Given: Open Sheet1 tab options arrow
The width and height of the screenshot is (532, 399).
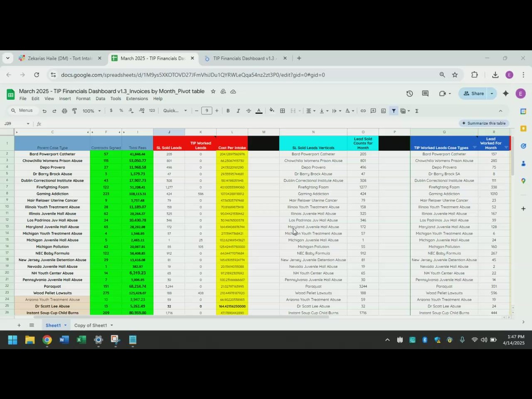Looking at the screenshot, I should coord(65,325).
